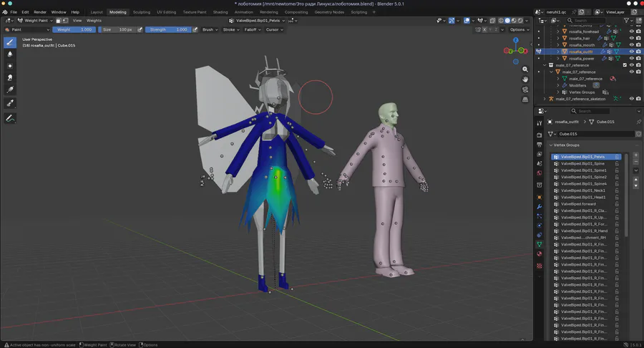
Task: Click the viewport zoom magnifier icon
Action: click(525, 69)
